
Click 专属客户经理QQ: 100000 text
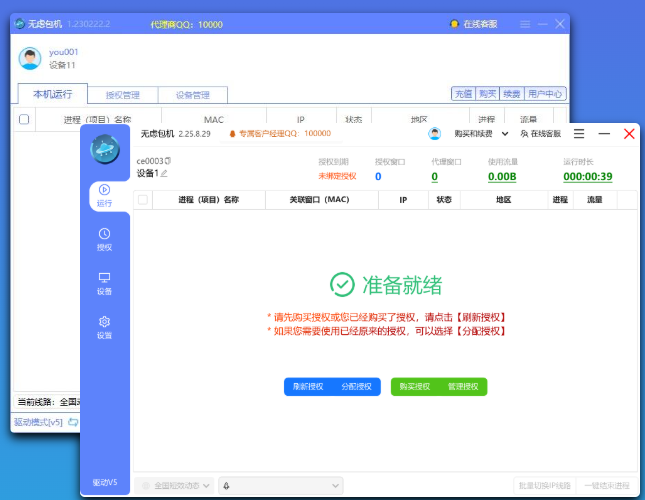tap(285, 134)
